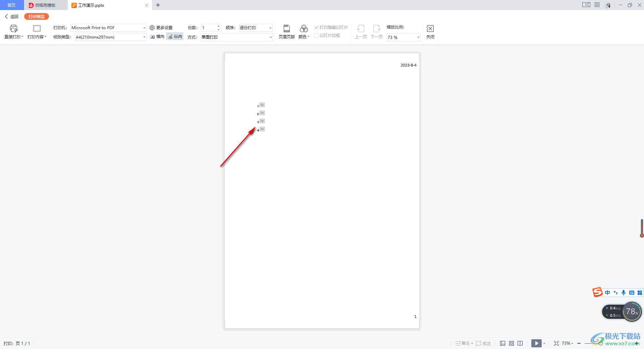Expand the 直接打印 dropdown arrow

[22, 37]
